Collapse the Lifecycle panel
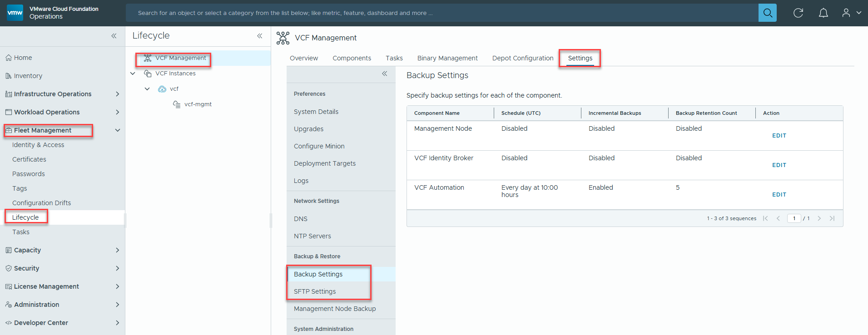 click(259, 36)
